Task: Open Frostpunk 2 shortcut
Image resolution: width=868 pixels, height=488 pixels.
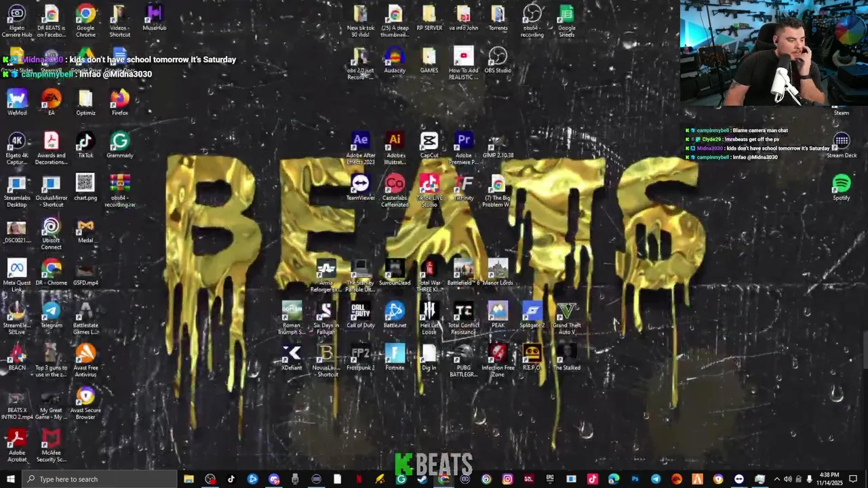Action: [x=360, y=358]
